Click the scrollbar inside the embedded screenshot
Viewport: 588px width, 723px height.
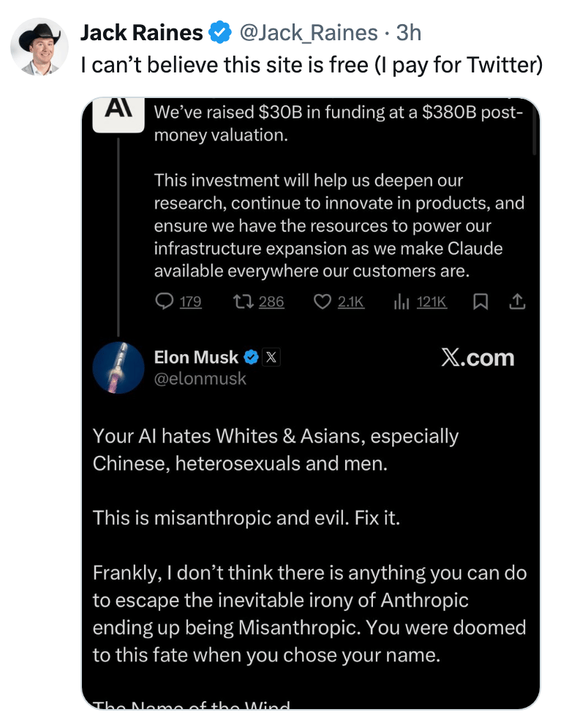point(535,132)
